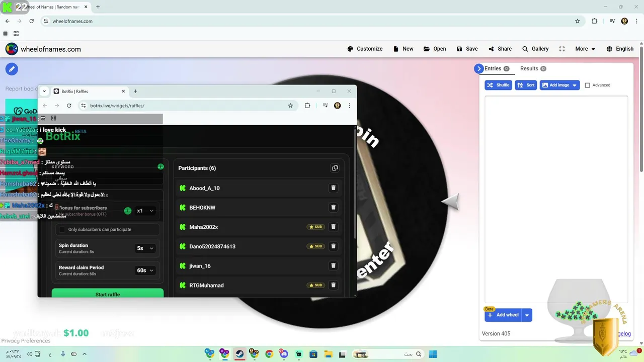Delete jiwan_16 participant entry
The image size is (644, 362).
pyautogui.click(x=333, y=265)
